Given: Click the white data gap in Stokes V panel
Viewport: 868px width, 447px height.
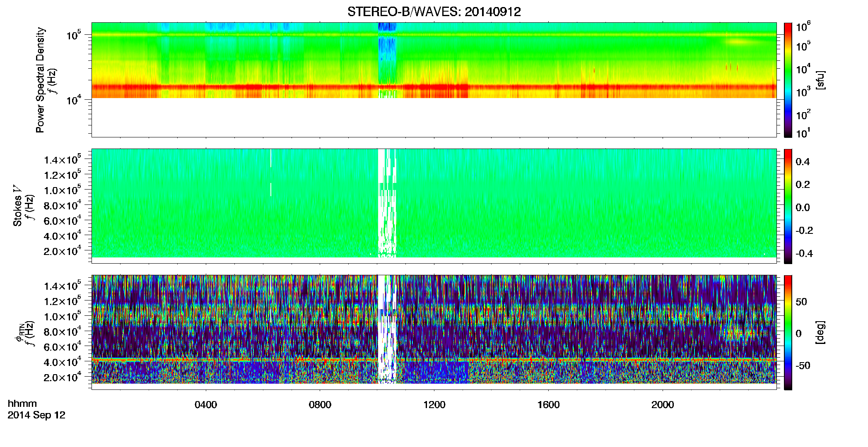Looking at the screenshot, I should tap(387, 203).
